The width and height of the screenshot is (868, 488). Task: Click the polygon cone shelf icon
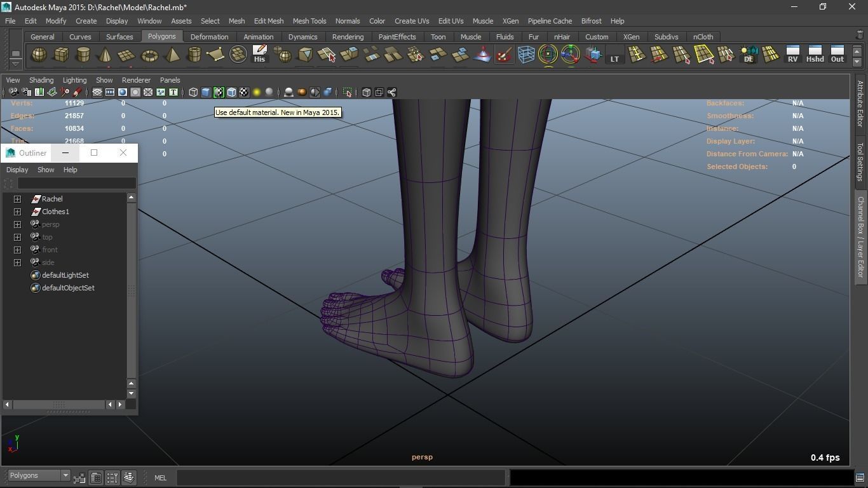pos(105,55)
